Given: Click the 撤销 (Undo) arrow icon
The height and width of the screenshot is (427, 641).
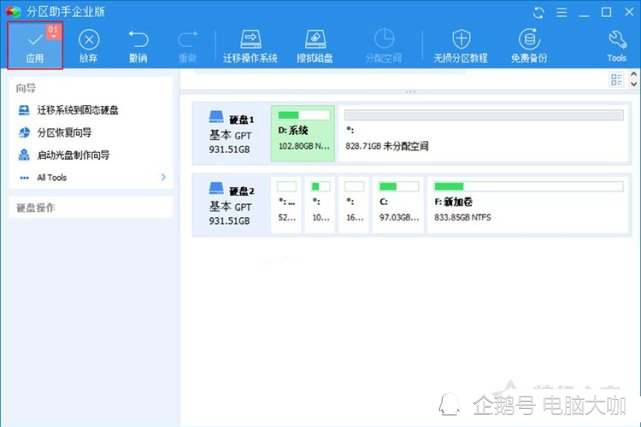Looking at the screenshot, I should [139, 40].
